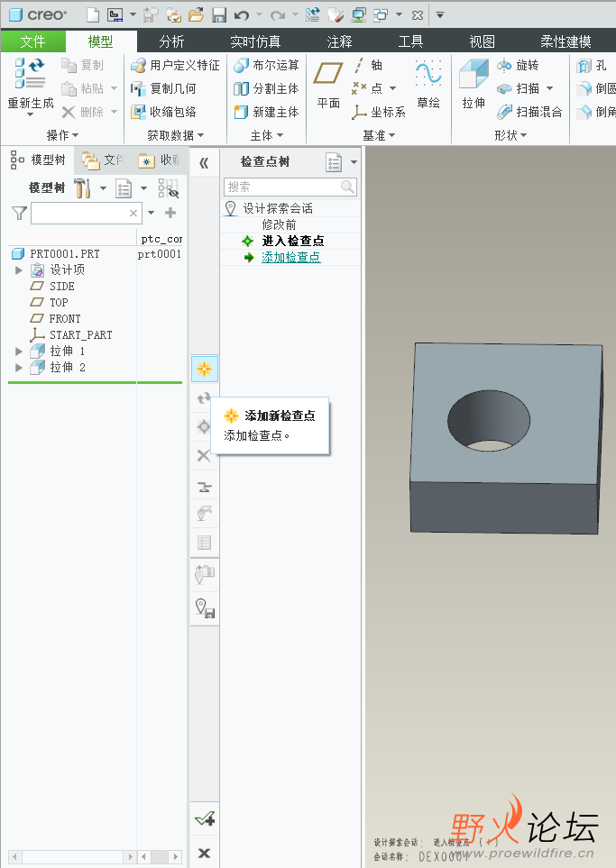This screenshot has width=616, height=868.
Task: Expand the 设计项 tree node
Action: pyautogui.click(x=19, y=270)
